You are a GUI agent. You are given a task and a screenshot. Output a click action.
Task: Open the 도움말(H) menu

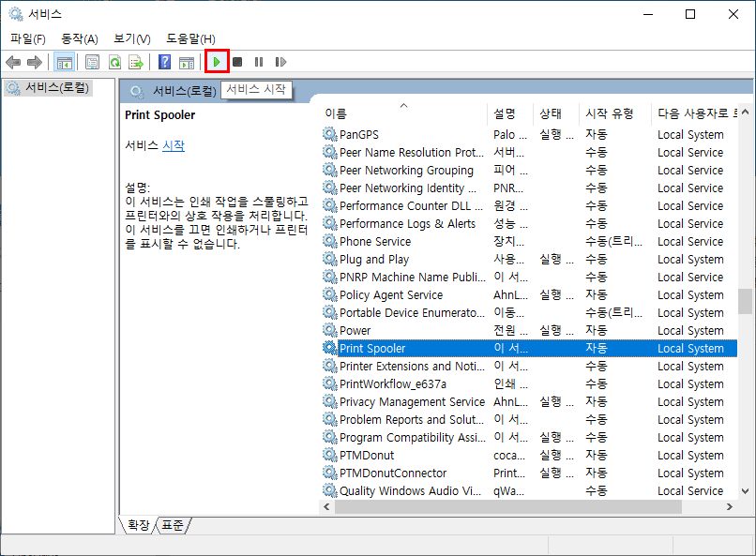tap(191, 38)
